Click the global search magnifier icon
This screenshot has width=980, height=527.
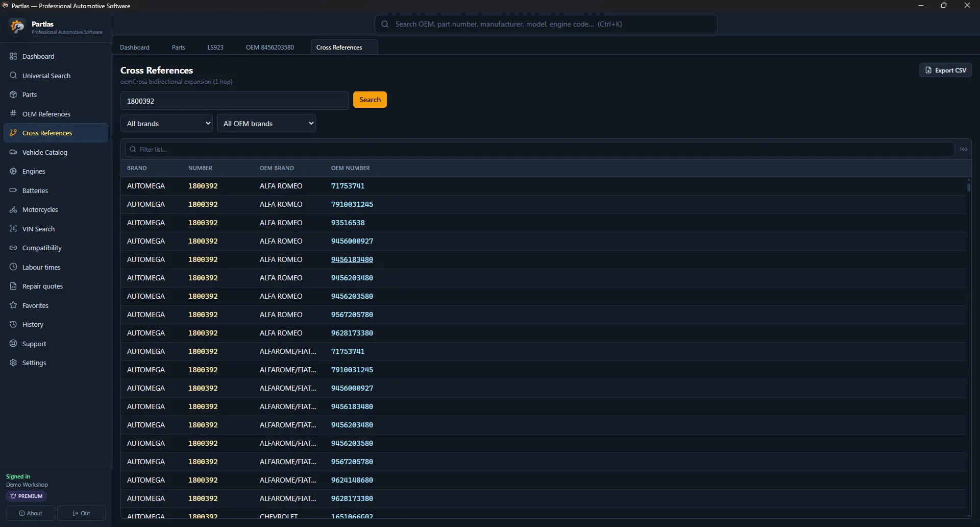(x=385, y=24)
